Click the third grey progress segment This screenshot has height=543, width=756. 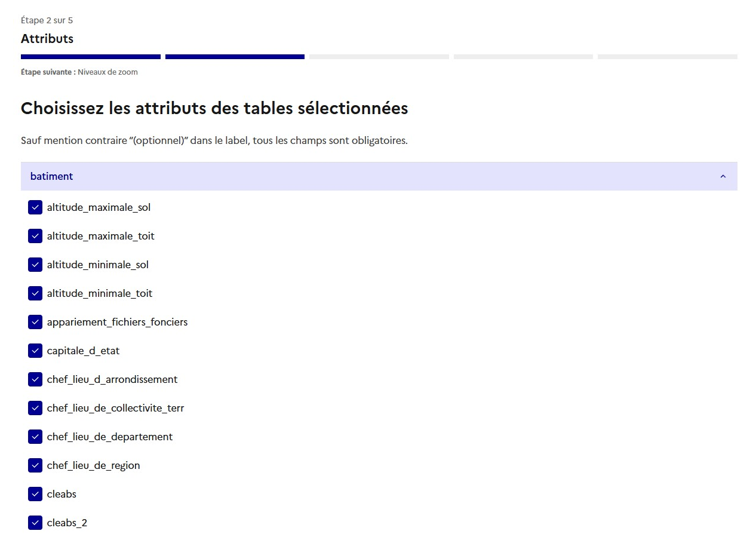(379, 56)
